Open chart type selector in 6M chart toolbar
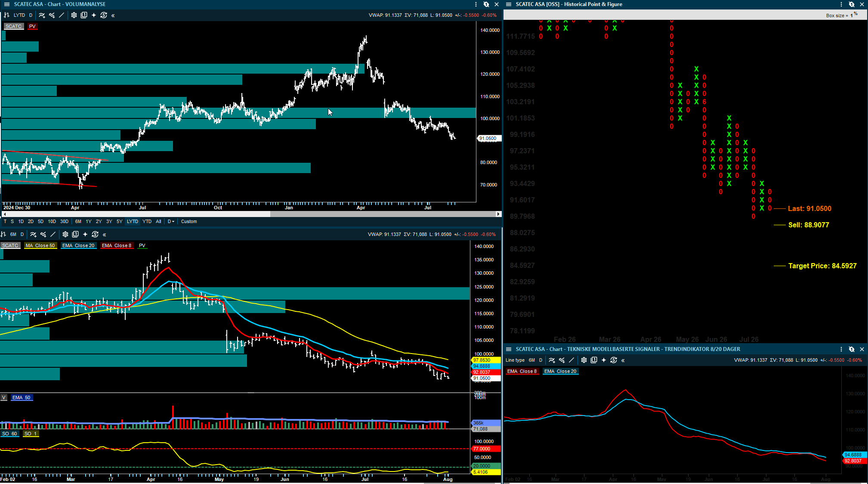 click(x=3, y=234)
